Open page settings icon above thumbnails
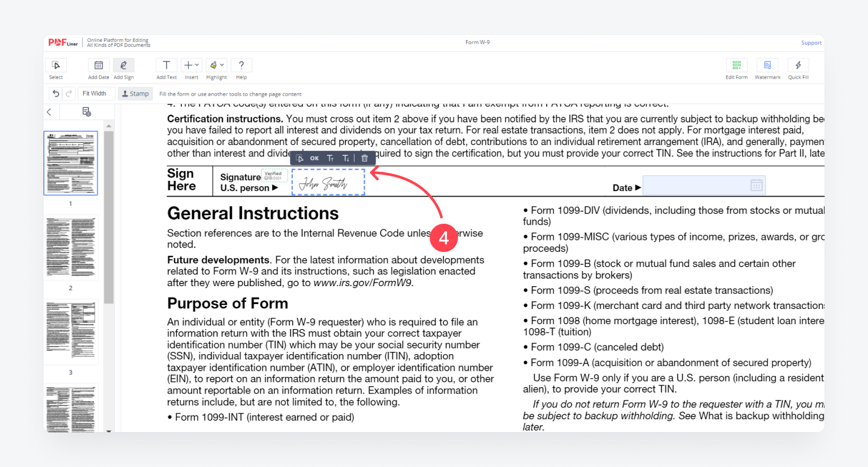 [x=86, y=112]
